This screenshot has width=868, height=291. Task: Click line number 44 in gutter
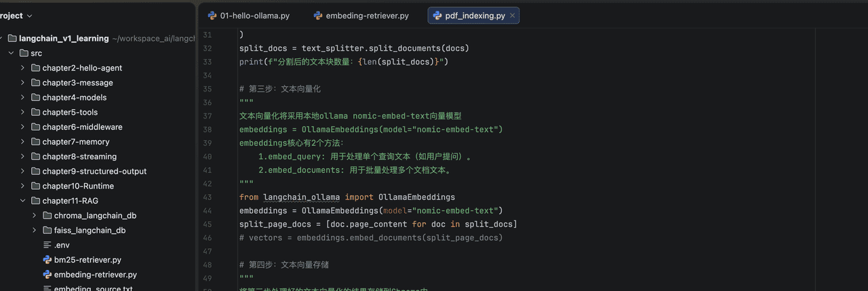click(x=207, y=210)
